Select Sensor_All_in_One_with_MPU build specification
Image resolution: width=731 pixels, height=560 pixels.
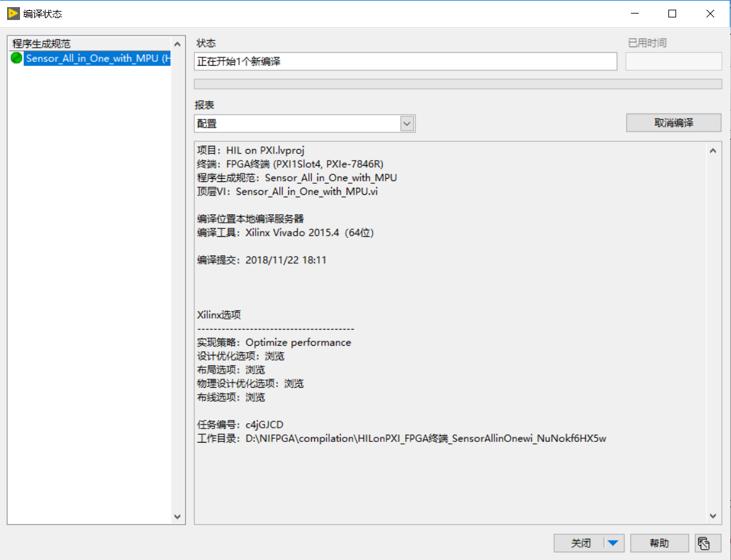[98, 58]
